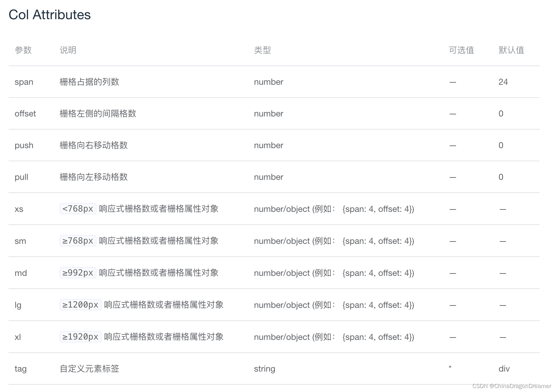Select the 'xl' parameter cell

[x=18, y=337]
